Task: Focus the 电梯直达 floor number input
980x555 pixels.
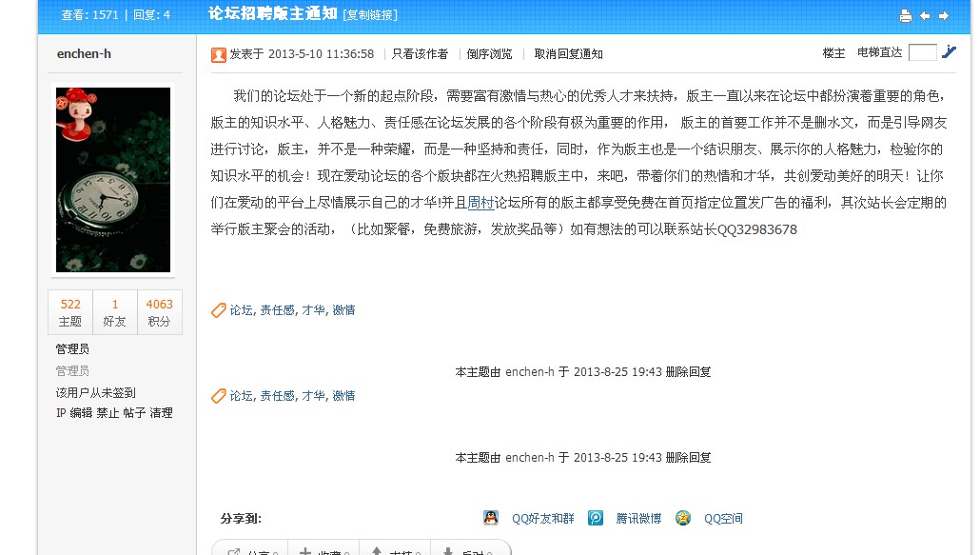Action: click(923, 51)
